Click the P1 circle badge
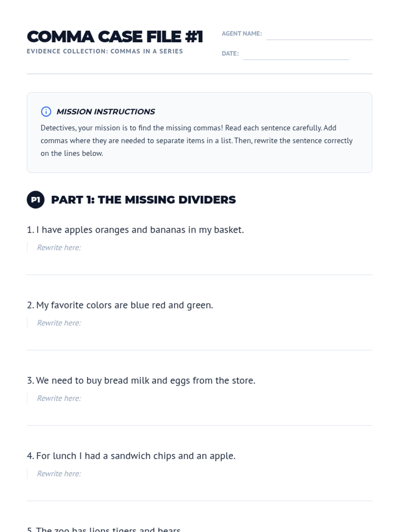Image resolution: width=399 pixels, height=532 pixels. [36, 199]
